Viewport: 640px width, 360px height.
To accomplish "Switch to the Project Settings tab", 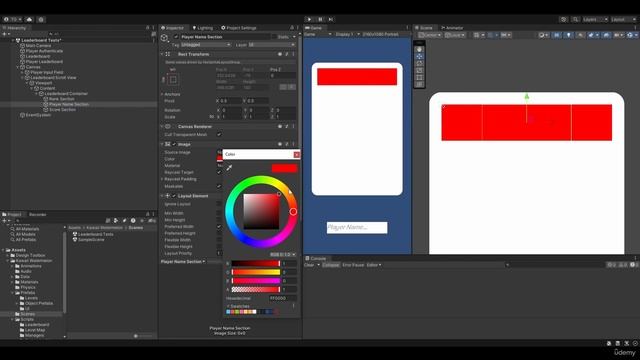I will tap(239, 28).
